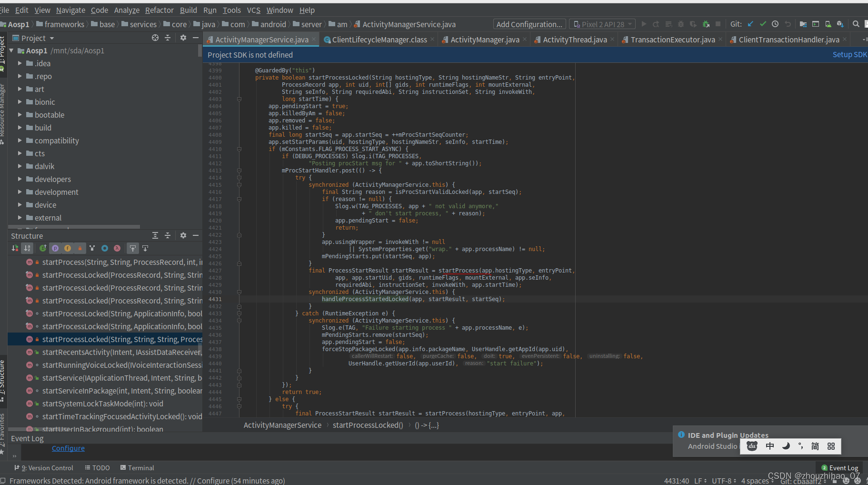Open the Refactor menu
Image resolution: width=868 pixels, height=485 pixels.
click(160, 10)
